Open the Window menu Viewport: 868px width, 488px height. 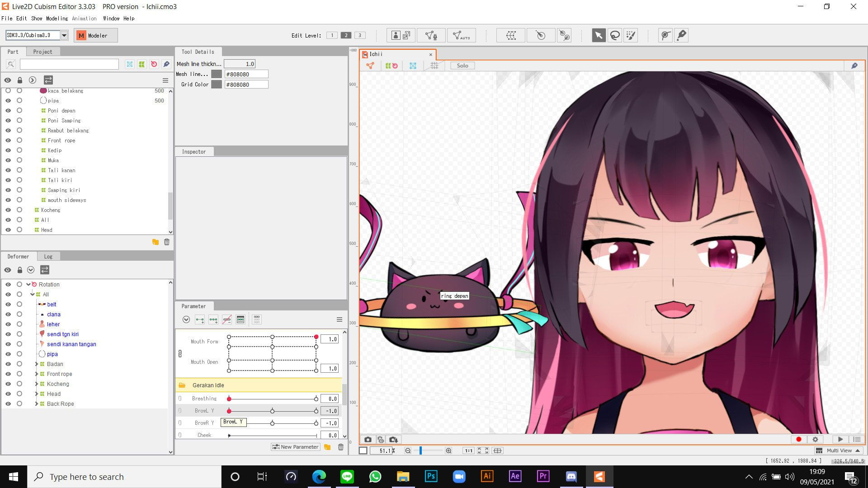tap(111, 19)
